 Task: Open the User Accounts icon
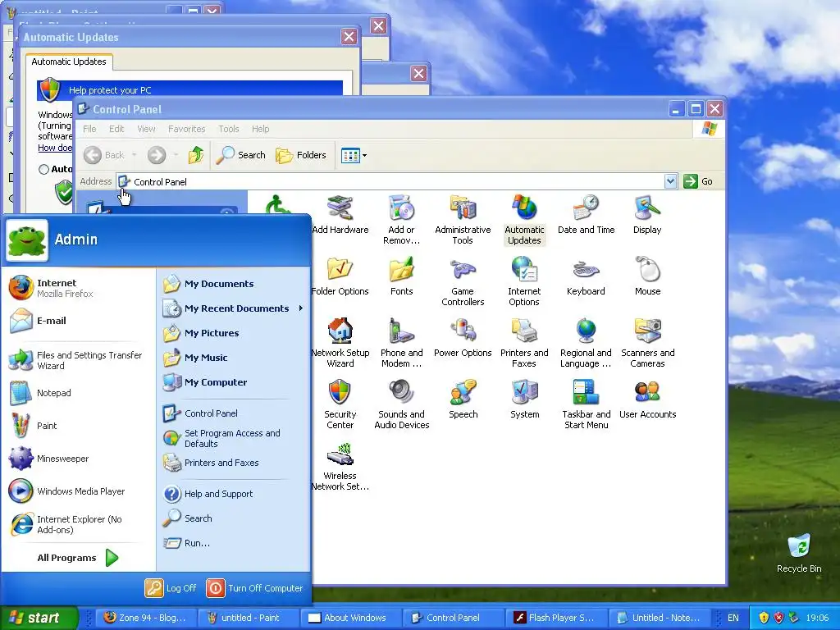point(648,399)
